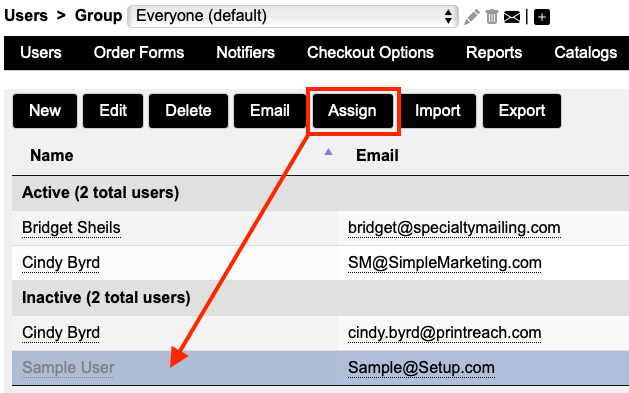
Task: Click cindy.byrd@printreach.com email link
Action: pyautogui.click(x=444, y=332)
